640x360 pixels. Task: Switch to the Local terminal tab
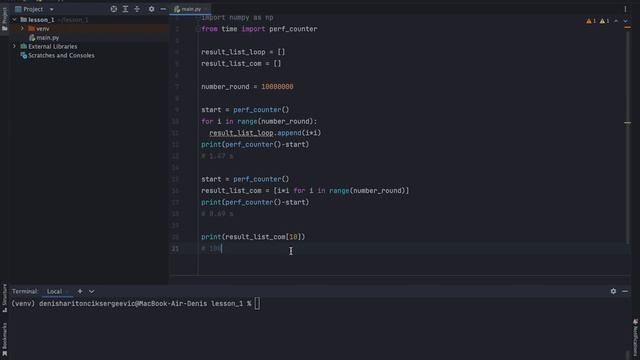55,291
